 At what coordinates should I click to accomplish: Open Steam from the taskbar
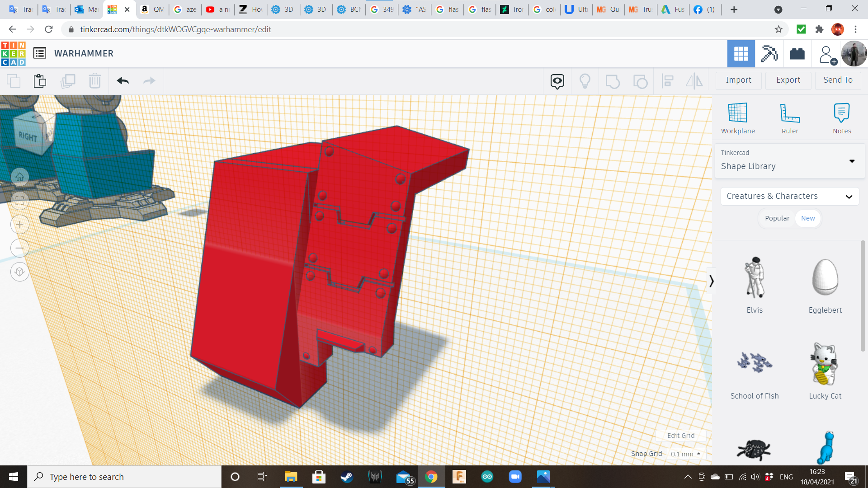coord(347,477)
